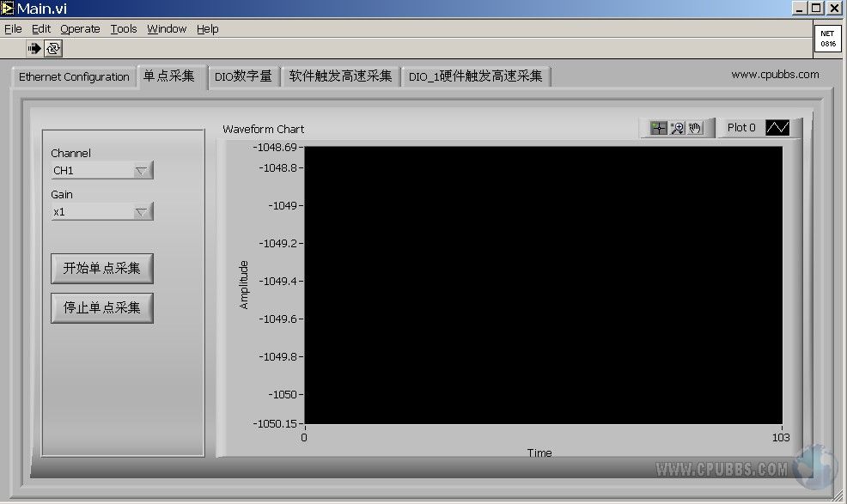847x504 pixels.
Task: Select the crosshair cursor tool in graph palette
Action: click(x=659, y=128)
